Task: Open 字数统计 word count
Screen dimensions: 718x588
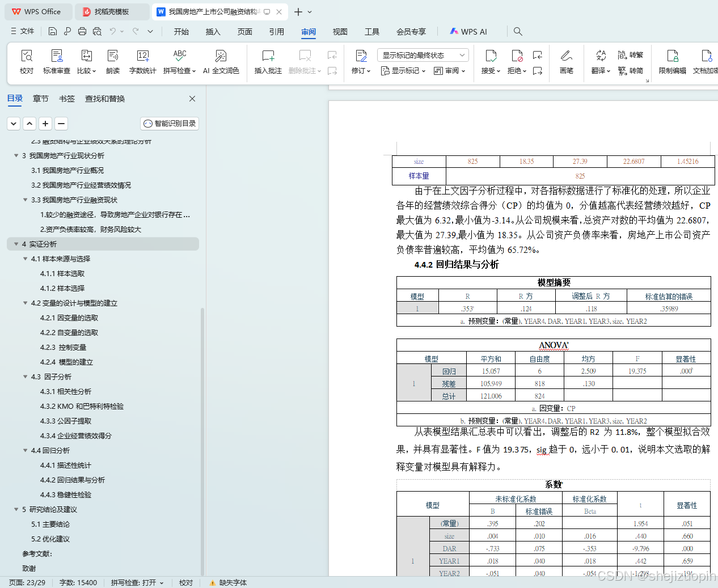Action: (142, 62)
